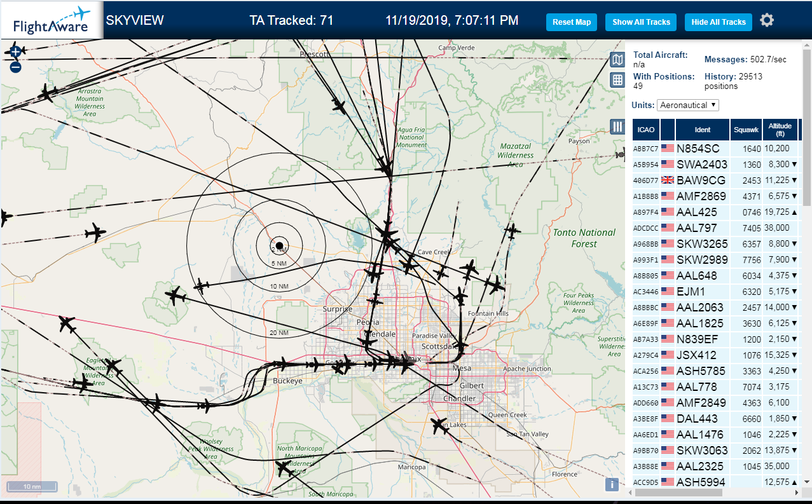Select the AAL425 ident cell
This screenshot has width=812, height=504.
point(703,212)
